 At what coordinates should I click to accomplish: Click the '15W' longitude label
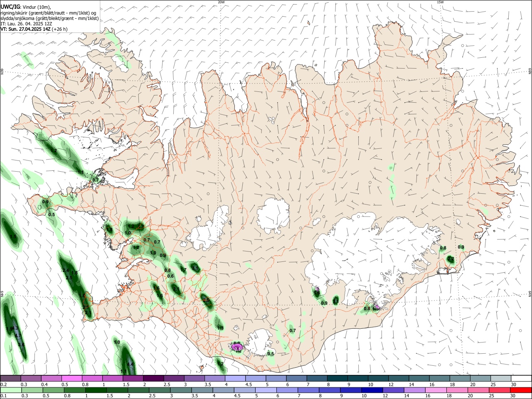(x=440, y=2)
